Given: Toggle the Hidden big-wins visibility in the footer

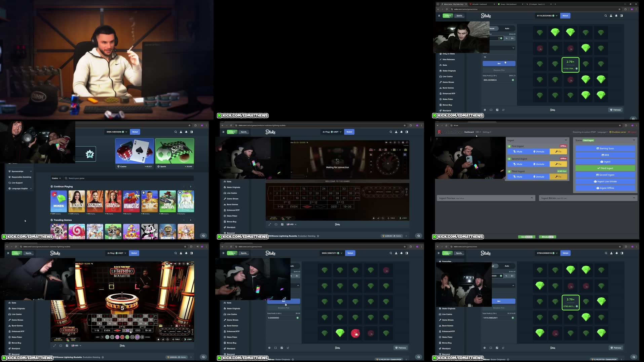Looking at the screenshot, I should tap(181, 357).
